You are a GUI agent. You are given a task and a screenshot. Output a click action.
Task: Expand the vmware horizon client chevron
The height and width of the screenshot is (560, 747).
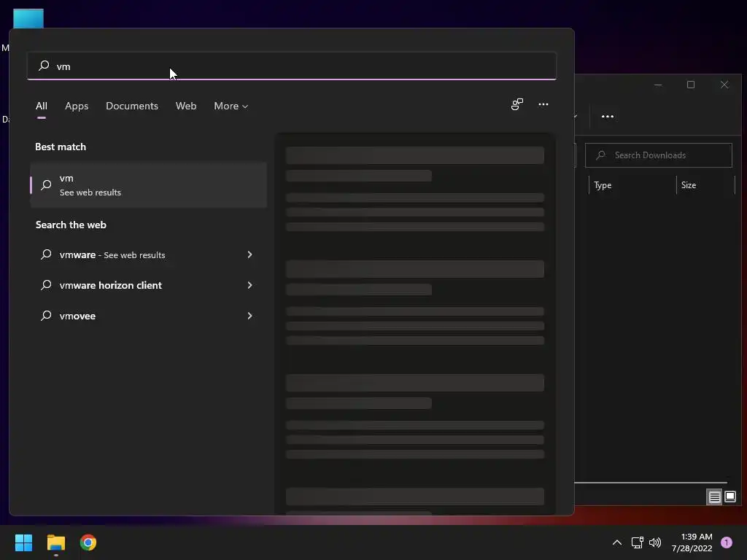(x=249, y=285)
